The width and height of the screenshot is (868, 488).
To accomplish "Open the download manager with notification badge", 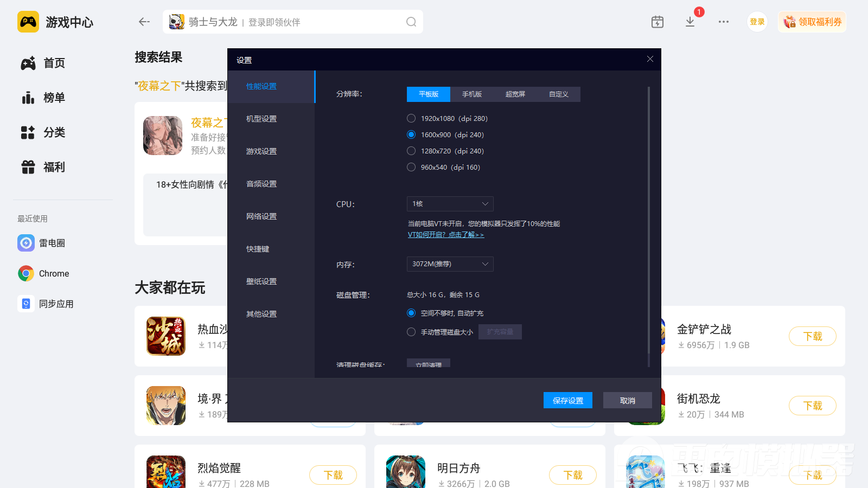I will (690, 22).
